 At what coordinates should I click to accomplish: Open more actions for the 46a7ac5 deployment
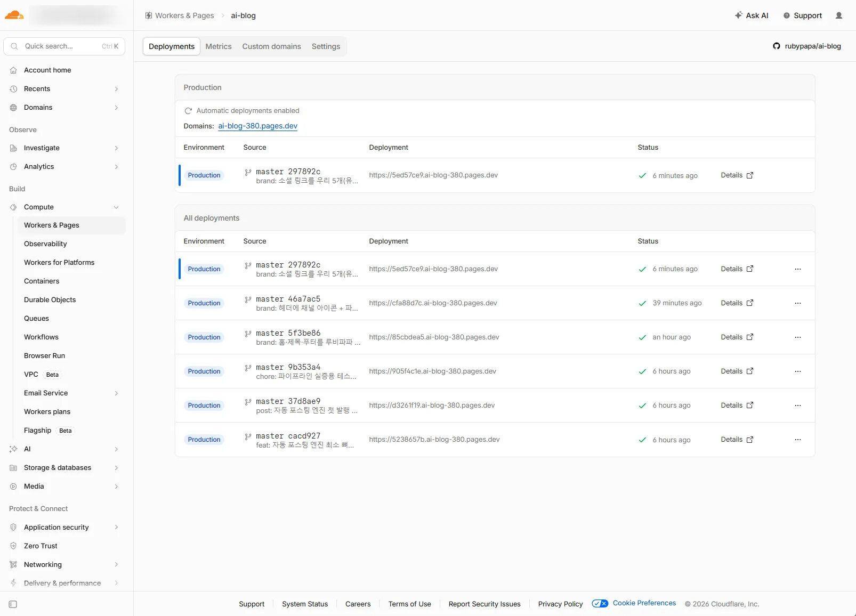pyautogui.click(x=798, y=303)
